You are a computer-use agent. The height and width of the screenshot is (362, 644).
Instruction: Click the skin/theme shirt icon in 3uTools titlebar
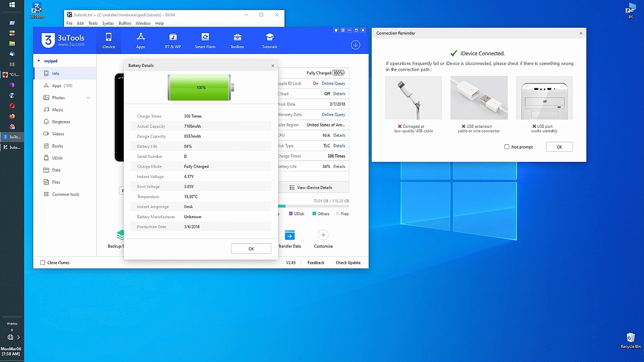click(337, 30)
